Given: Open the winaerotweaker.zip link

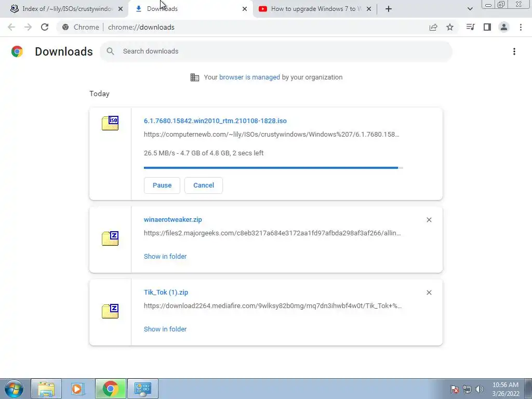Looking at the screenshot, I should pyautogui.click(x=172, y=220).
